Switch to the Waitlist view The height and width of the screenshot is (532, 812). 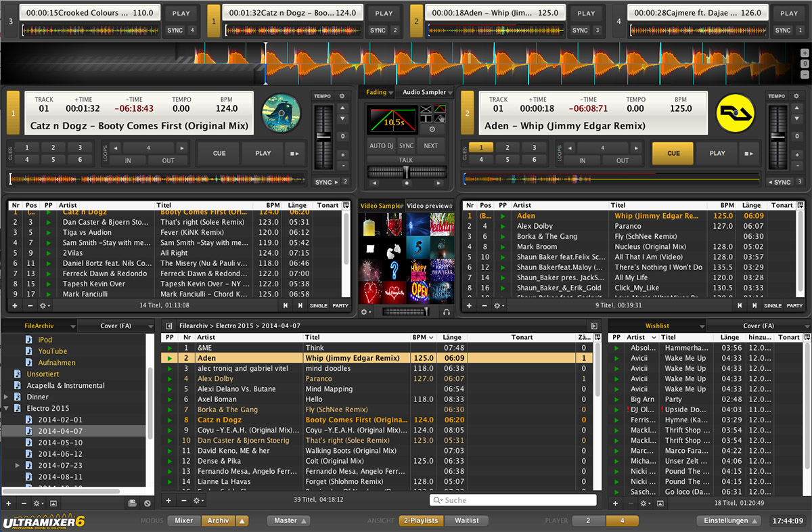tap(467, 520)
